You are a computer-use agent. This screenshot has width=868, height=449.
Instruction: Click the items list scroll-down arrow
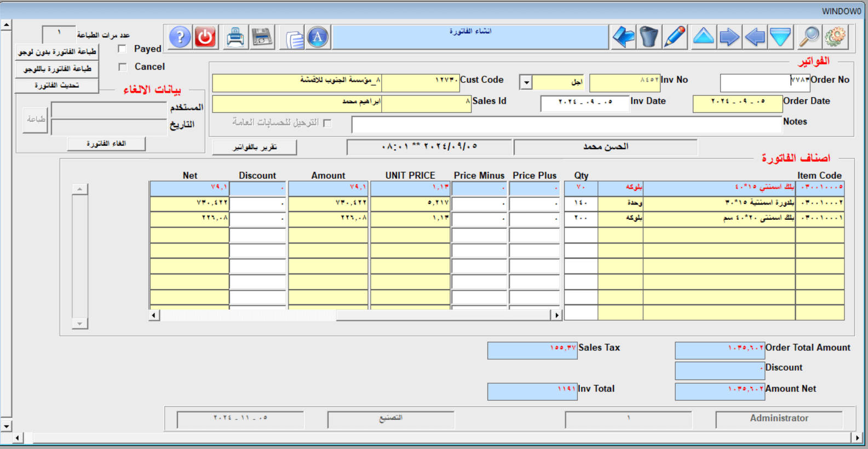(80, 324)
